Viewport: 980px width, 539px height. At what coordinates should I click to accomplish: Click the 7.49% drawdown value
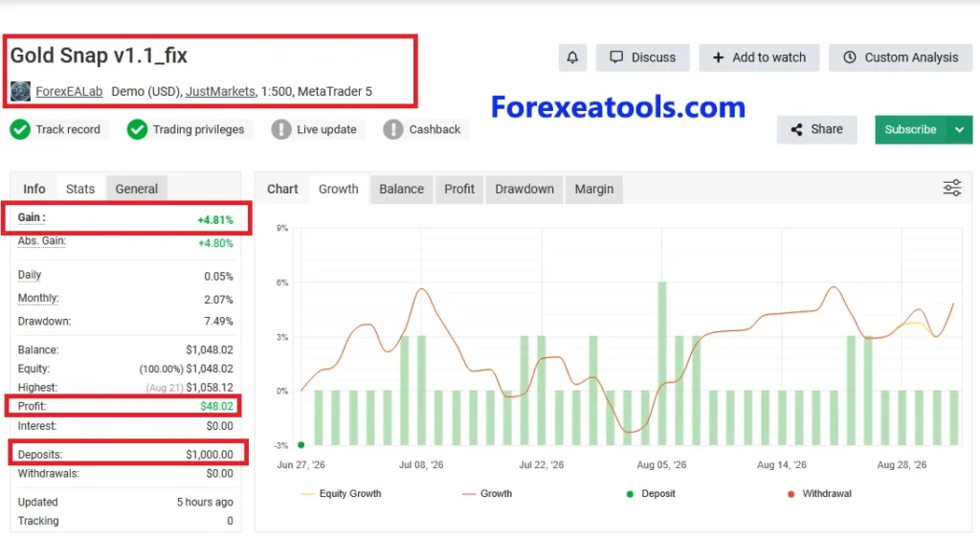[218, 322]
